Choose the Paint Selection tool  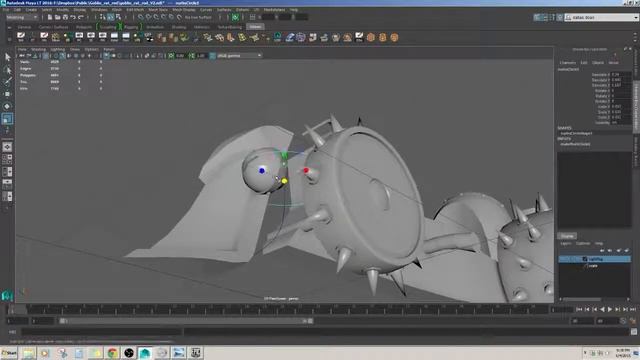click(x=7, y=82)
